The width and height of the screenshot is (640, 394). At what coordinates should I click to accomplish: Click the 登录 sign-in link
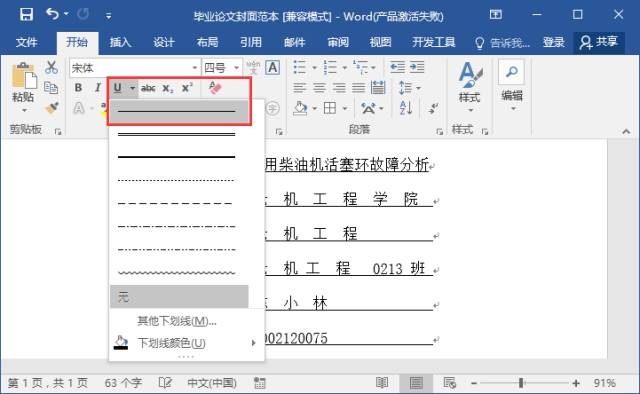tap(553, 42)
